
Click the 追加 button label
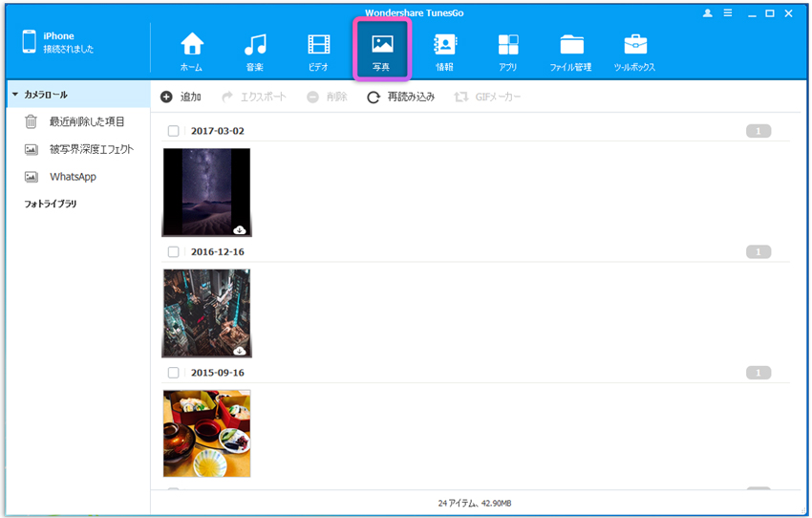[190, 97]
